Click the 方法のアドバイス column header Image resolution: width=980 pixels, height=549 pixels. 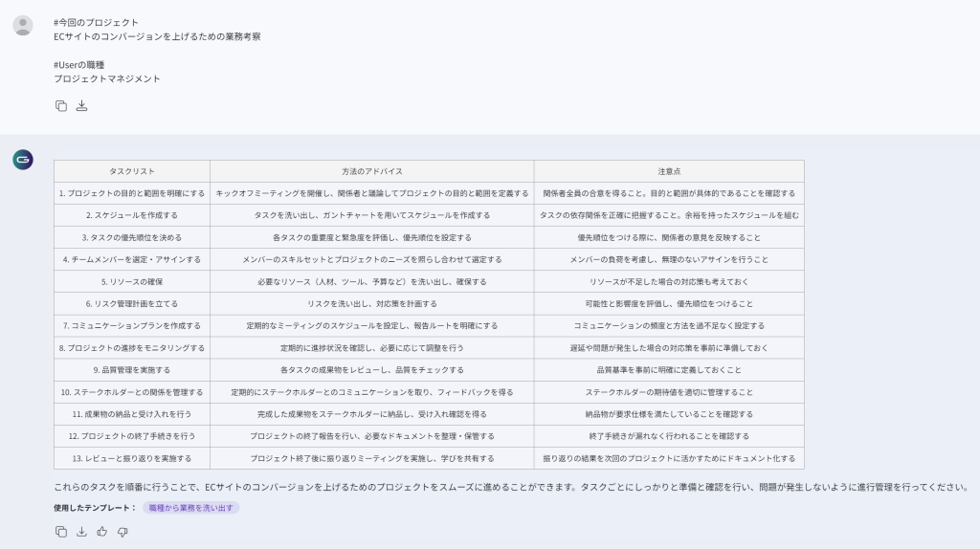(x=372, y=171)
